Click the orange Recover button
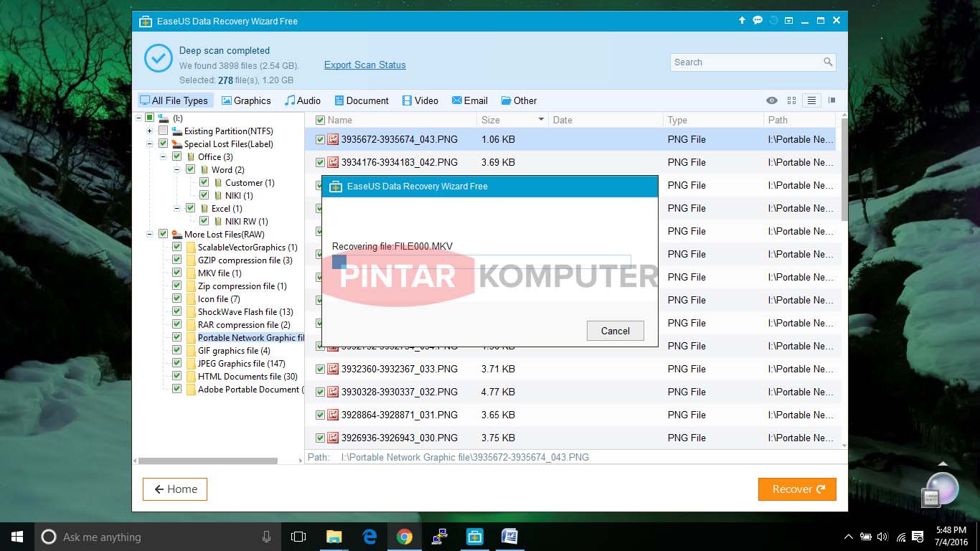Screen dimensions: 980x551 coord(797,489)
